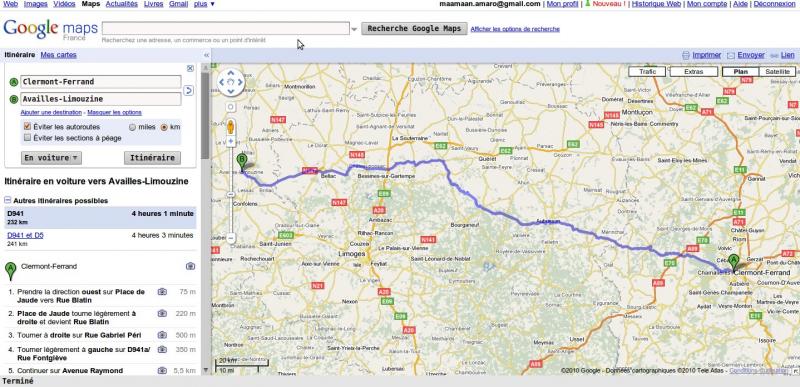This screenshot has width=800, height=387.
Task: Close the directions options panel
Action: (190, 68)
